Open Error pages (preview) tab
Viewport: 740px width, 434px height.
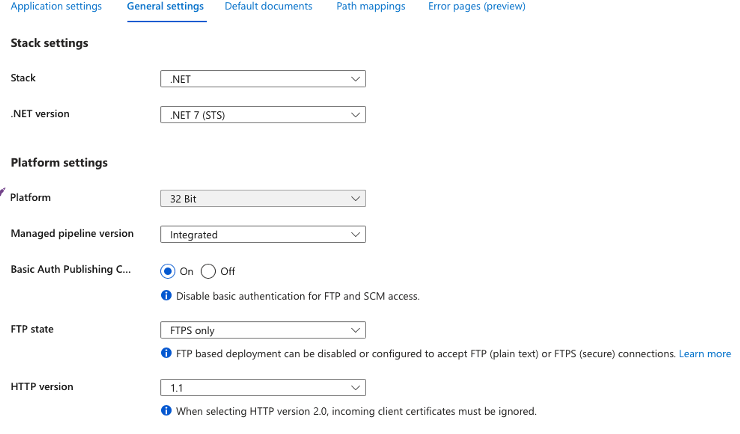coord(476,7)
